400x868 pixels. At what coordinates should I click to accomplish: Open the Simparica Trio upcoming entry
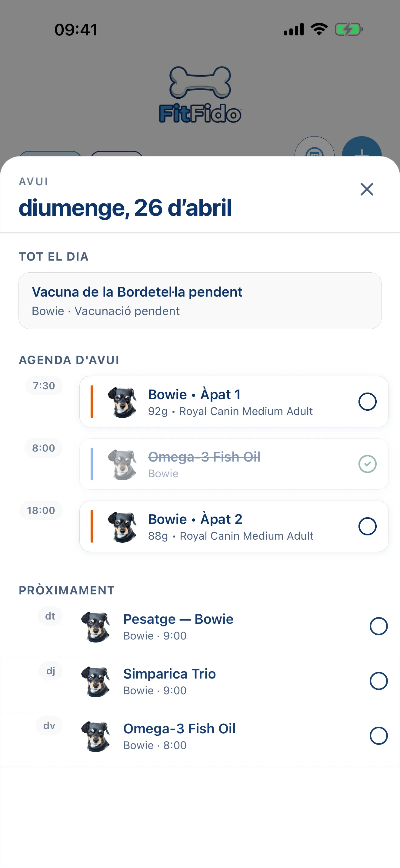200,681
